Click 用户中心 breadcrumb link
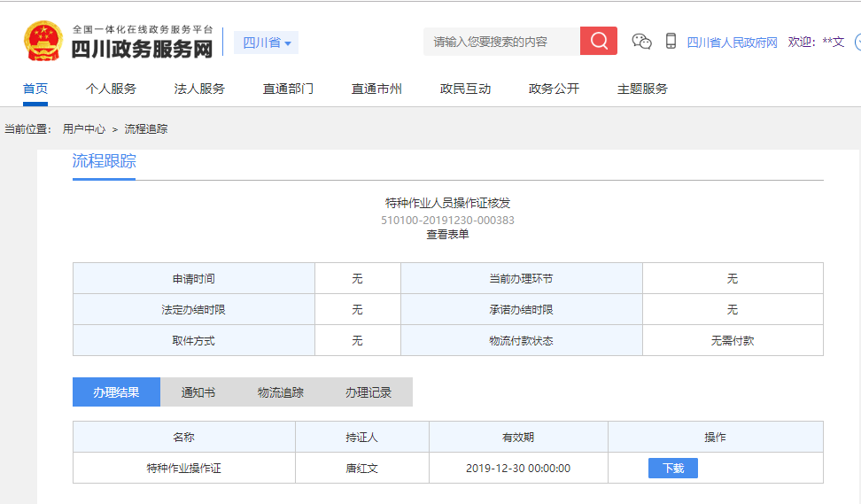 pos(84,129)
